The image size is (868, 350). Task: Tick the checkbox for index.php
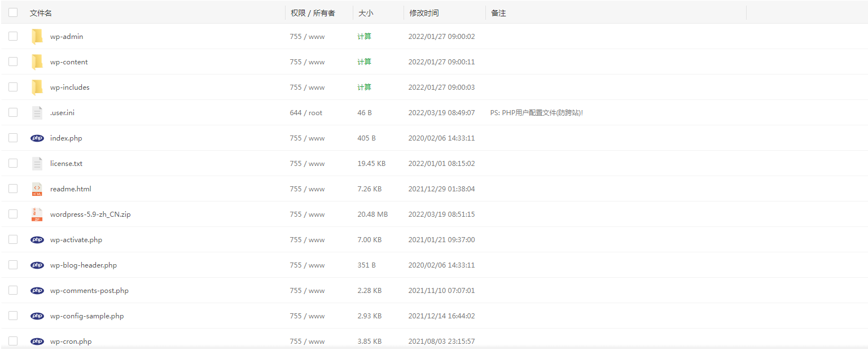pos(13,138)
